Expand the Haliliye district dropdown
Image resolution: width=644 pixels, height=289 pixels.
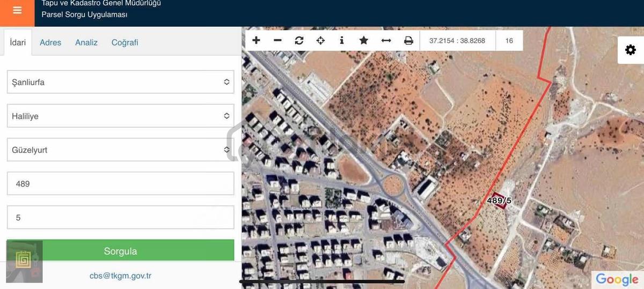point(121,116)
